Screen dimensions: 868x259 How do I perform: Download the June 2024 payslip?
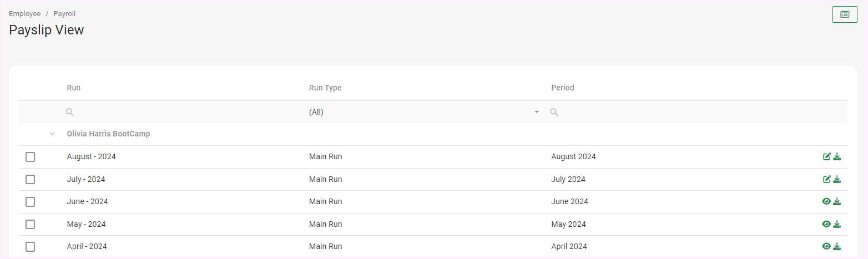pyautogui.click(x=837, y=201)
